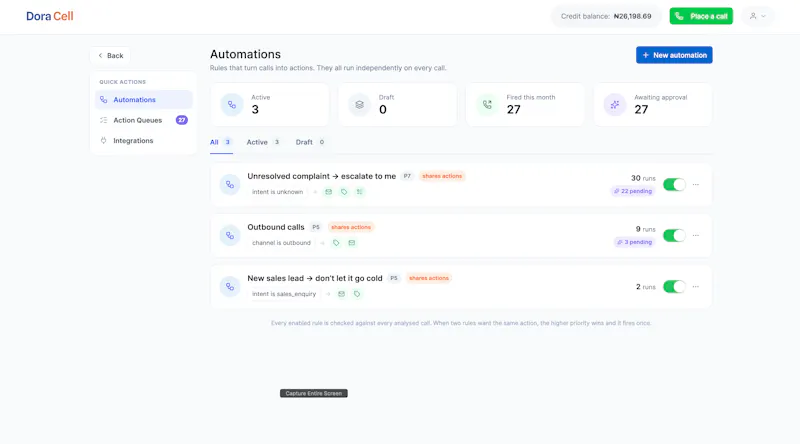
Task: Switch to the Active tab
Action: coord(263,142)
